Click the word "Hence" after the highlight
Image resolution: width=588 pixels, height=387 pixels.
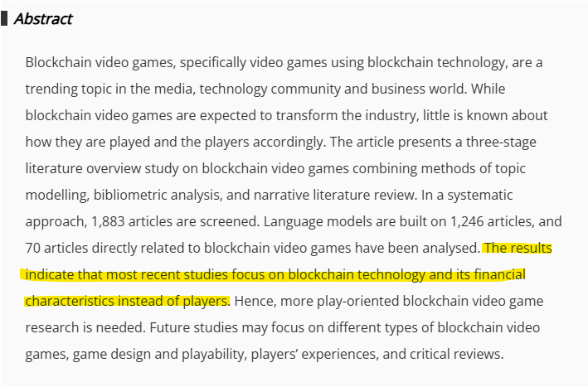[x=255, y=300]
